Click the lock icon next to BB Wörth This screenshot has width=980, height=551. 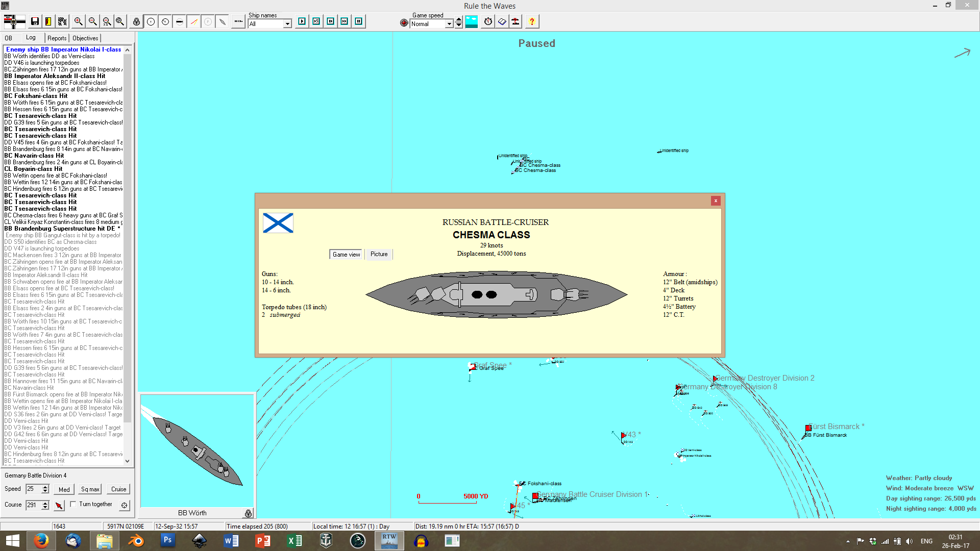248,513
